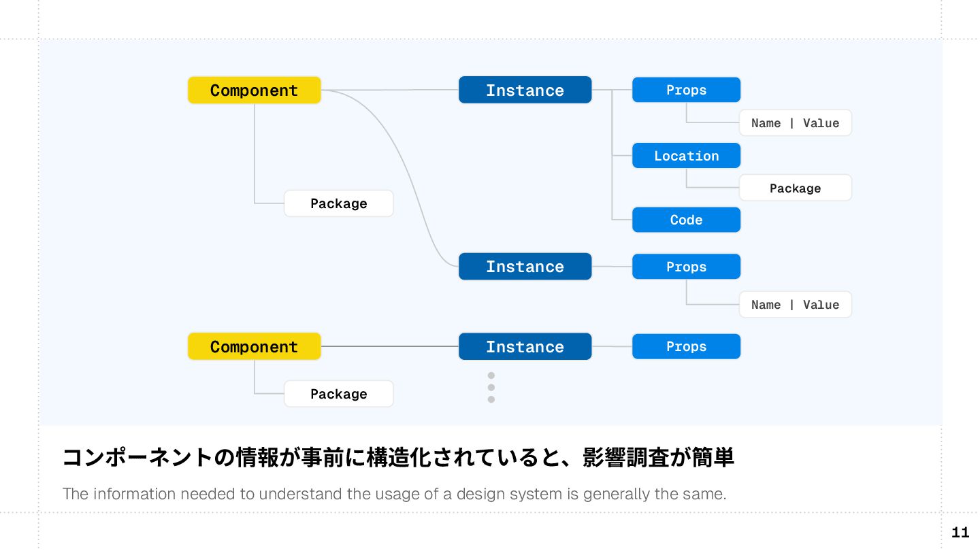Click the Package box under Location
This screenshot has height=551, width=980.
pyautogui.click(x=795, y=188)
